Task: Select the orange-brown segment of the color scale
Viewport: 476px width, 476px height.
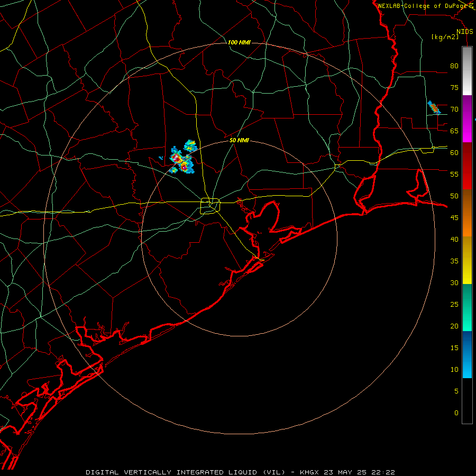Action: (467, 213)
